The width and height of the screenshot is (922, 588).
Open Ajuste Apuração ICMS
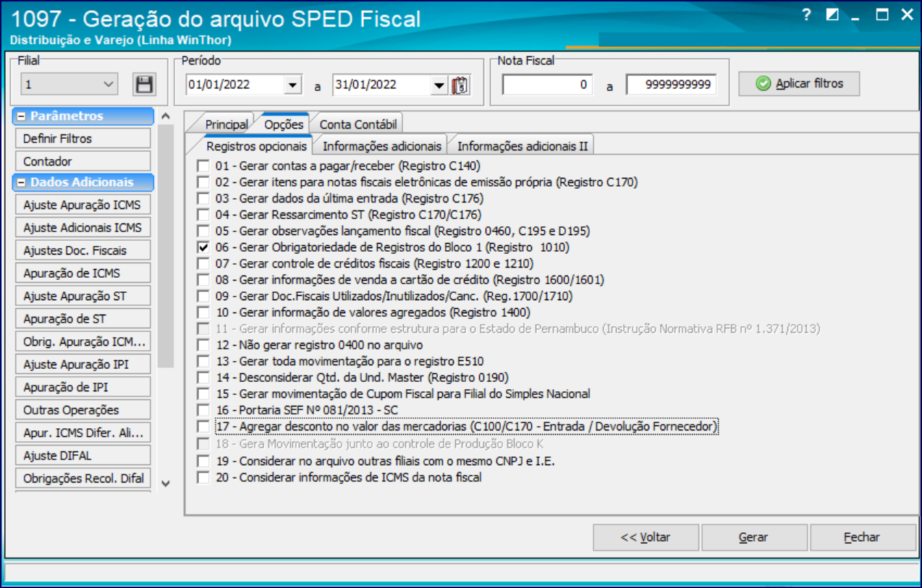pos(83,205)
